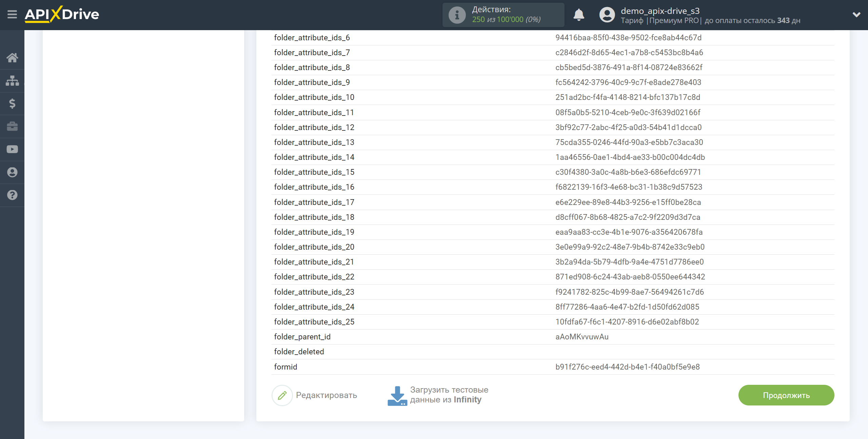Open the user profile sidebar icon
This screenshot has height=439, width=868.
pos(12,172)
